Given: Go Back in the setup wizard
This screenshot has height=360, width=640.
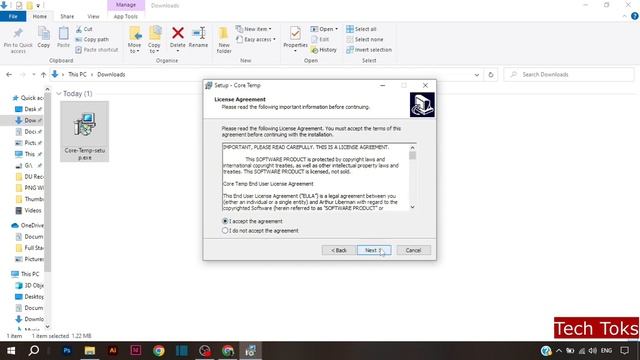Looking at the screenshot, I should [x=338, y=250].
